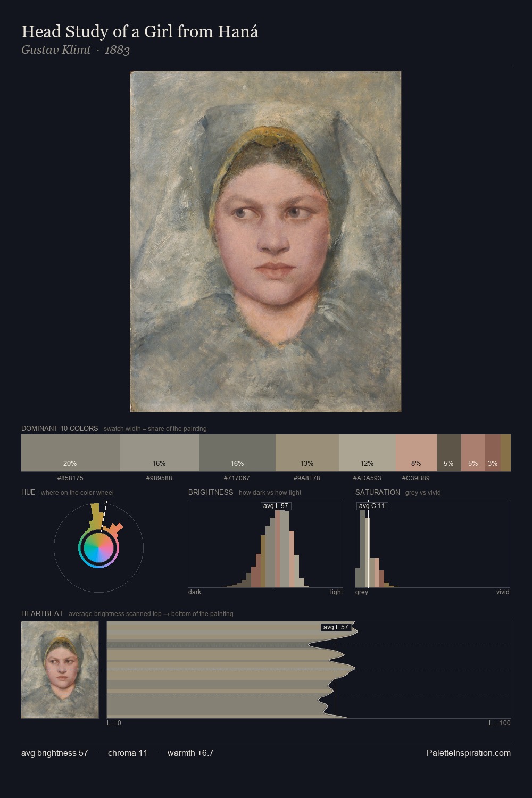
Task: Select the 16% swatch labeled #989588
Action: click(159, 453)
